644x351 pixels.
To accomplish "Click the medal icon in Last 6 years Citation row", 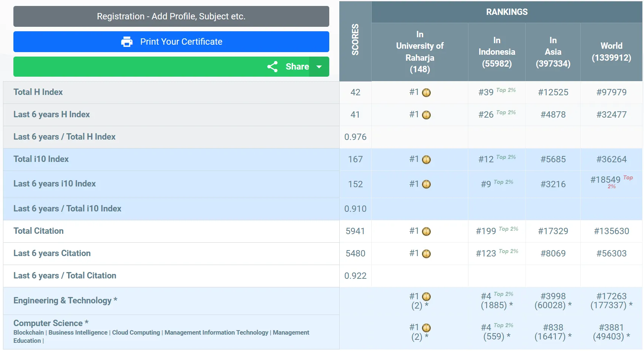I will [426, 254].
